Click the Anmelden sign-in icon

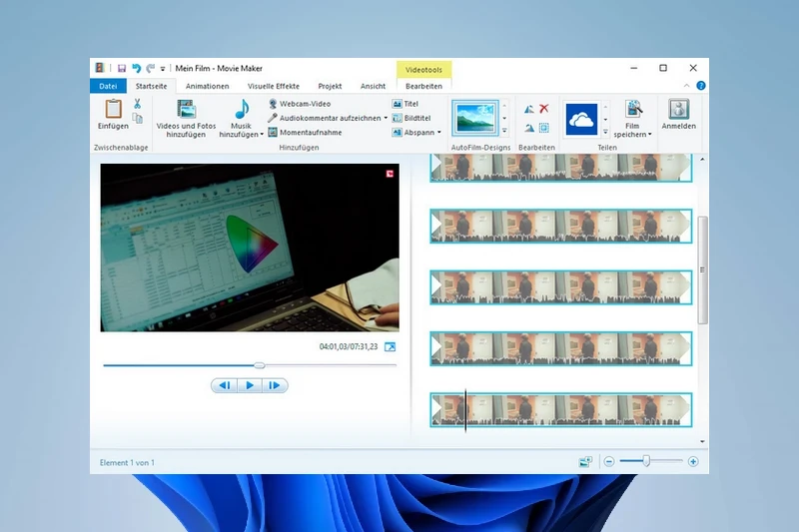click(679, 110)
